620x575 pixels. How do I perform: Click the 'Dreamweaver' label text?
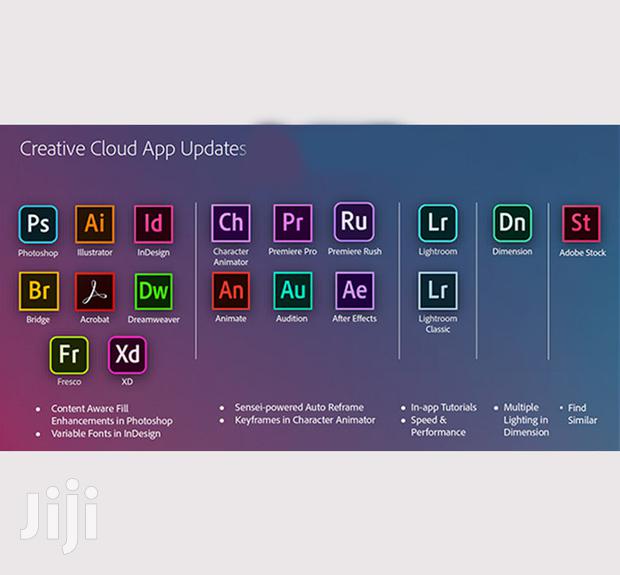tap(153, 319)
